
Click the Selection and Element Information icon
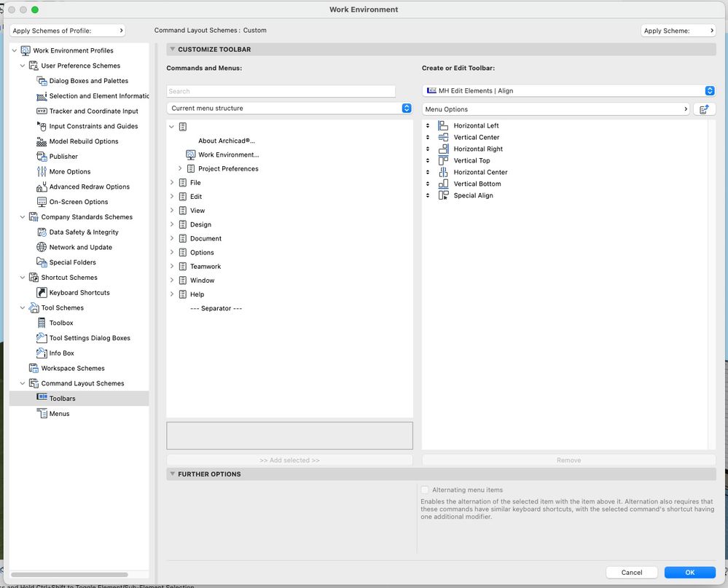(x=42, y=96)
